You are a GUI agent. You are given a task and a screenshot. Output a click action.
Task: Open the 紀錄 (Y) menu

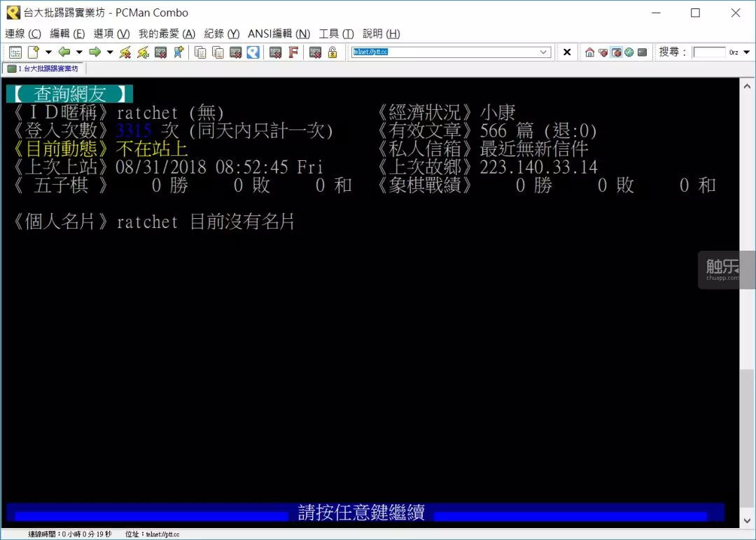pyautogui.click(x=222, y=34)
